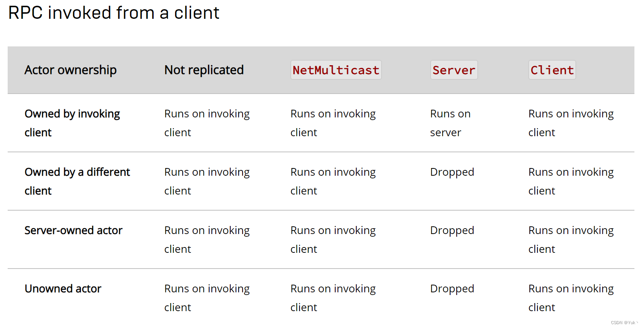Select 'Server-owned actor' row label
Screen dimensions: 644x328
pyautogui.click(x=73, y=230)
